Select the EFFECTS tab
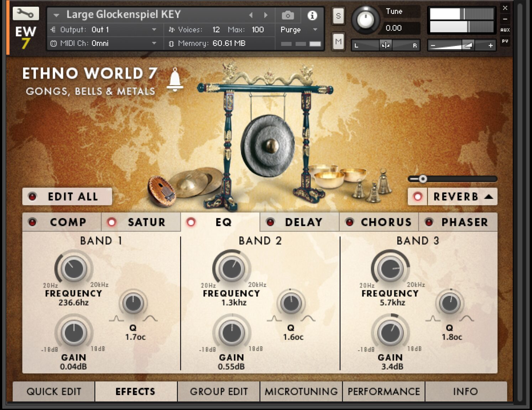532x410 pixels. [x=136, y=391]
